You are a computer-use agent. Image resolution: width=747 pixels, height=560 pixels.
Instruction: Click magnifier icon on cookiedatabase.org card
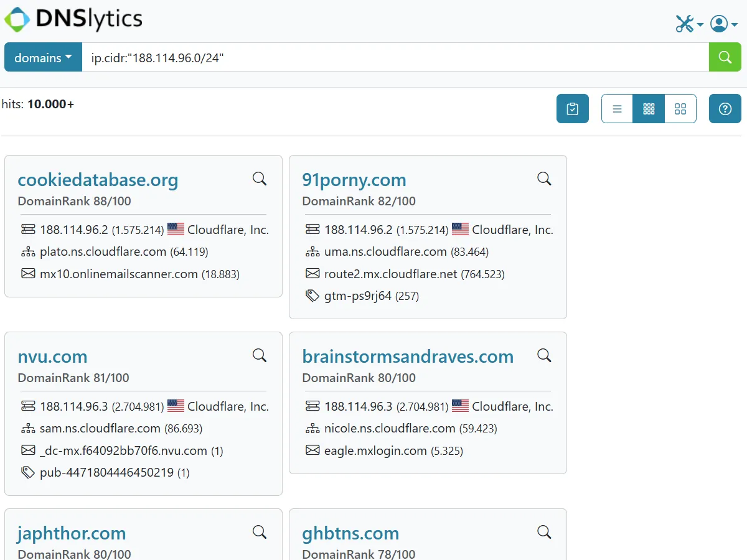[x=260, y=179]
